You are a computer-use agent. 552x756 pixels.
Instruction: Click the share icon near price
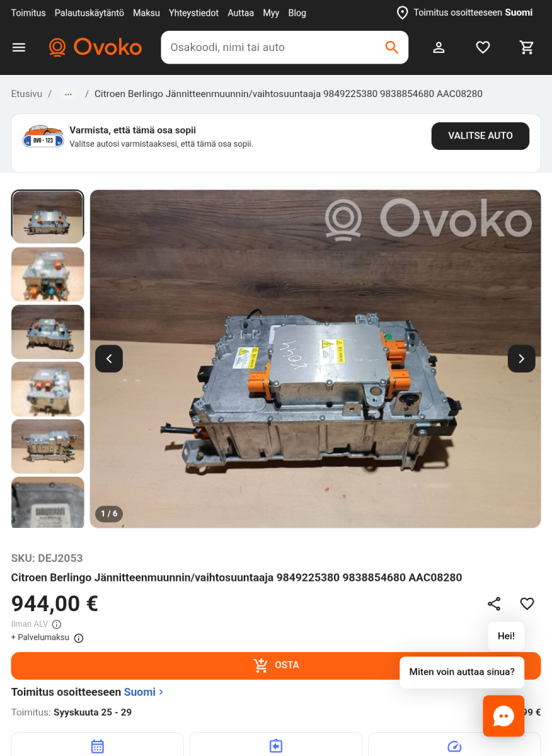tap(494, 604)
